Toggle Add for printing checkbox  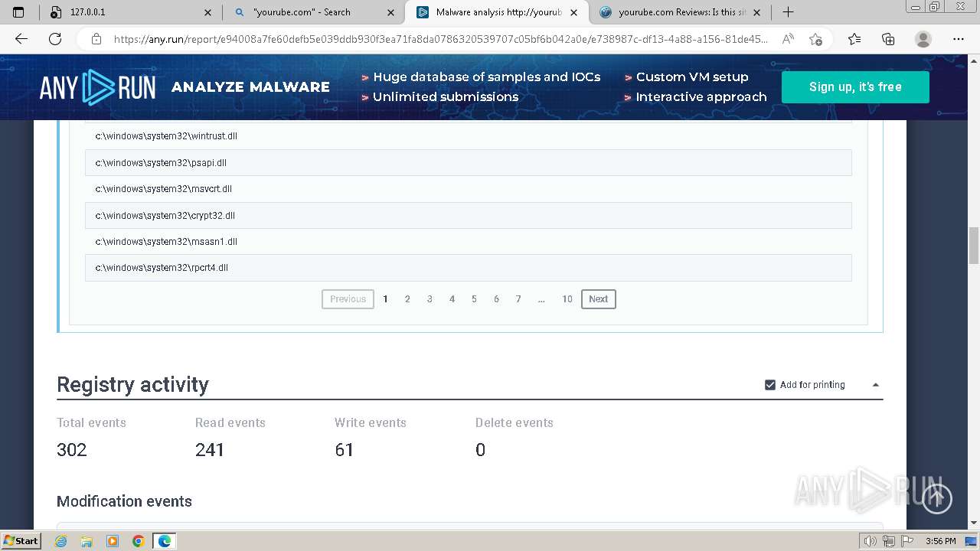[770, 385]
